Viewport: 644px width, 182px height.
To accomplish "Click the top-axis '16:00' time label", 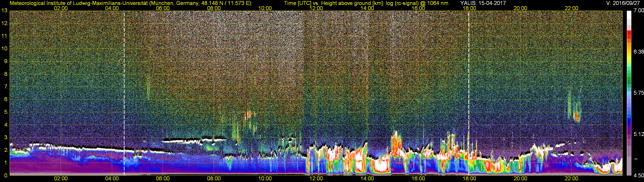I will (x=418, y=8).
